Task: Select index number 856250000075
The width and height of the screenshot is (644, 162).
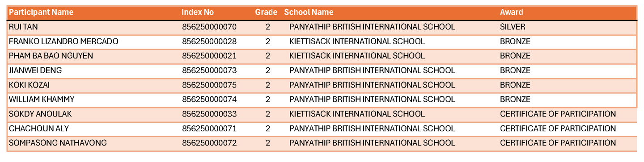Action: 209,85
